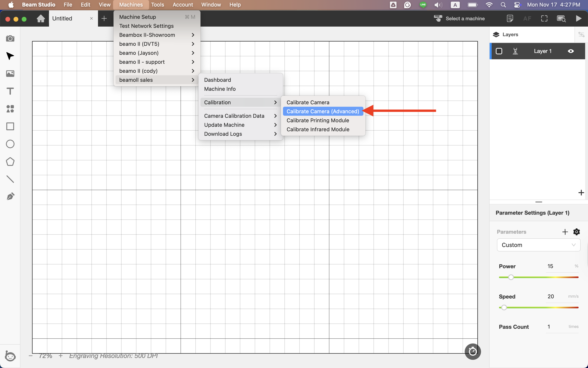The image size is (588, 368).
Task: Expand beamo II - support submenu
Action: pos(157,62)
